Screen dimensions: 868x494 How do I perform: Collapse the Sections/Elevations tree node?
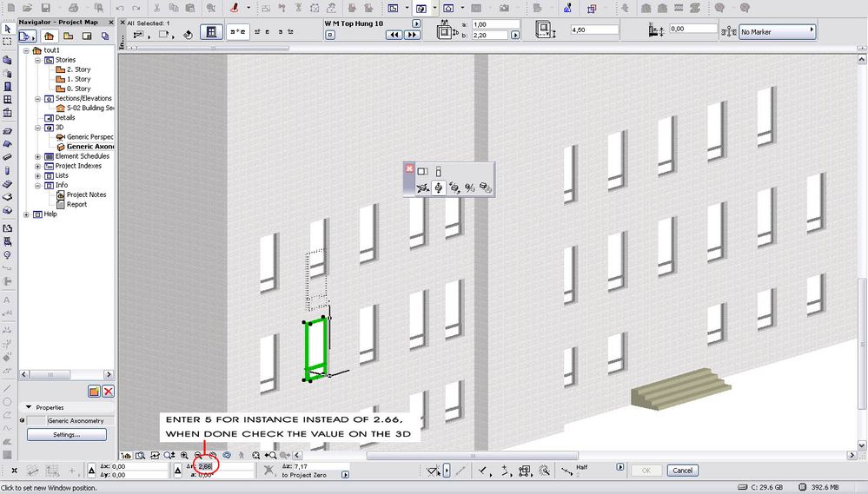37,98
